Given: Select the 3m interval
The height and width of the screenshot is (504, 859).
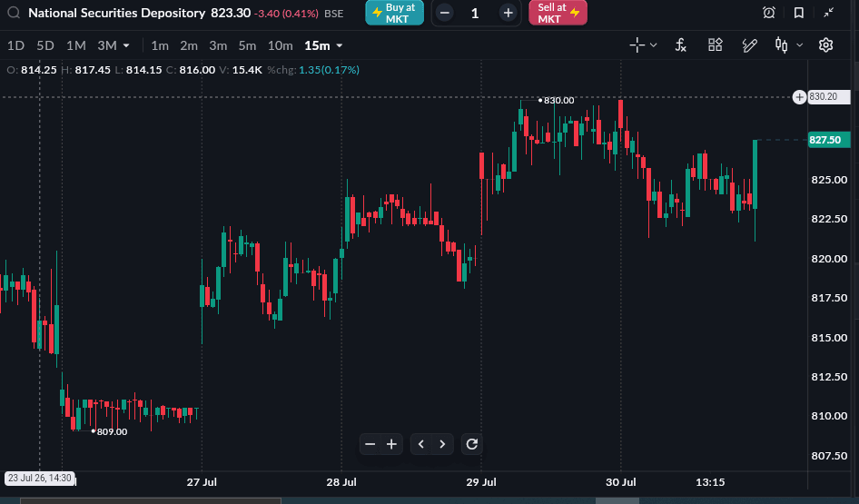Looking at the screenshot, I should pyautogui.click(x=218, y=45).
